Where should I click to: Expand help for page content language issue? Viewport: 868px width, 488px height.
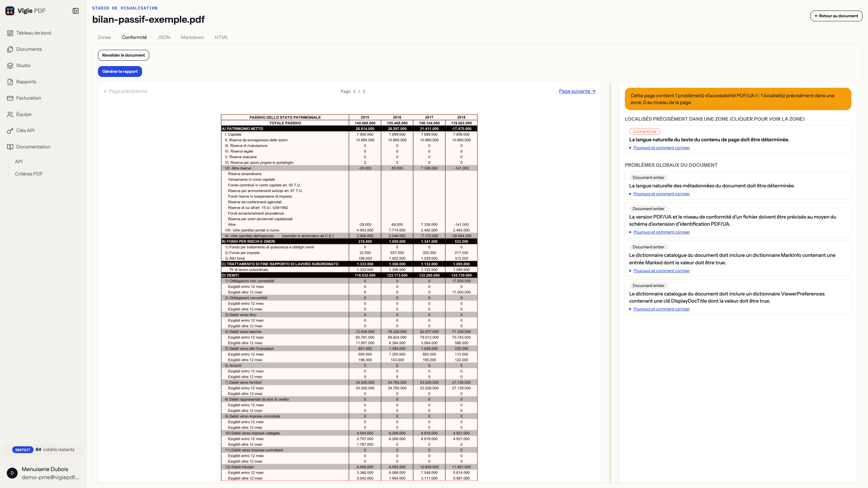coord(661,148)
